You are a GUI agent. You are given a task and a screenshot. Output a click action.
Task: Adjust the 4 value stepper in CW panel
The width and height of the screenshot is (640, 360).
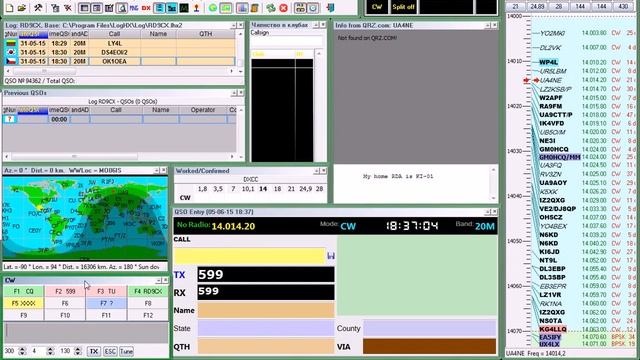click(x=50, y=351)
